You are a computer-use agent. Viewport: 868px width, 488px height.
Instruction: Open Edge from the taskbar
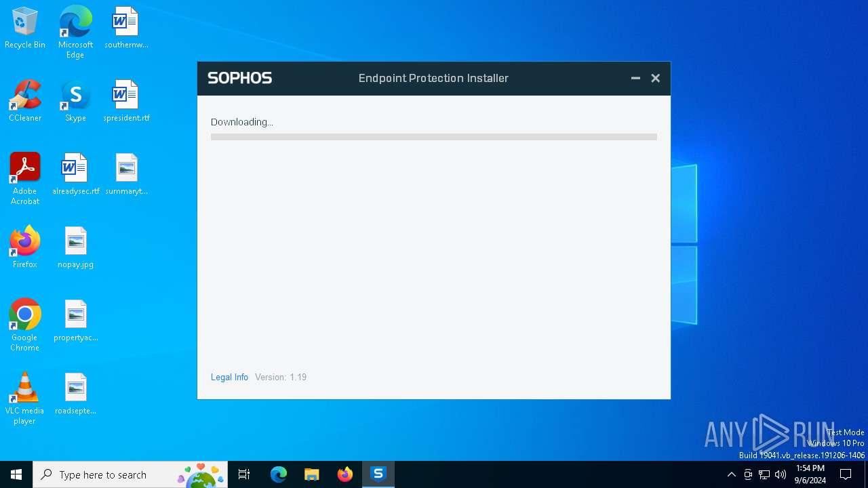[x=279, y=474]
